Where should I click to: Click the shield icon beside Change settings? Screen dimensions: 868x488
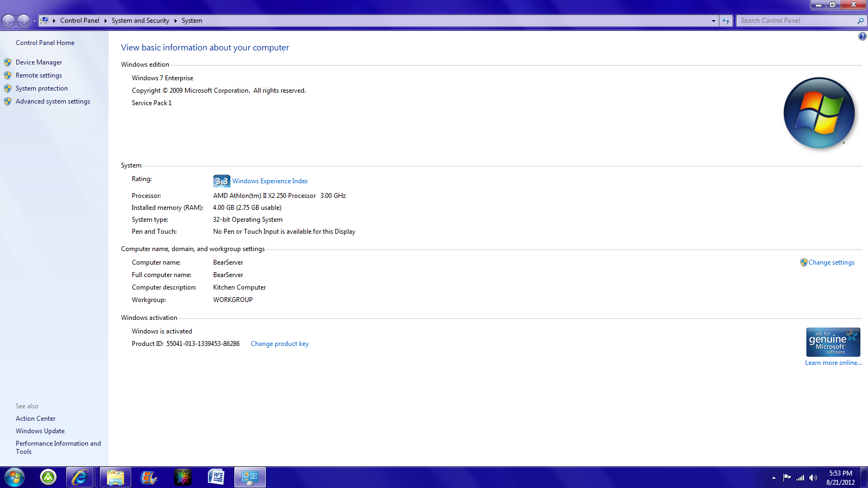point(804,262)
